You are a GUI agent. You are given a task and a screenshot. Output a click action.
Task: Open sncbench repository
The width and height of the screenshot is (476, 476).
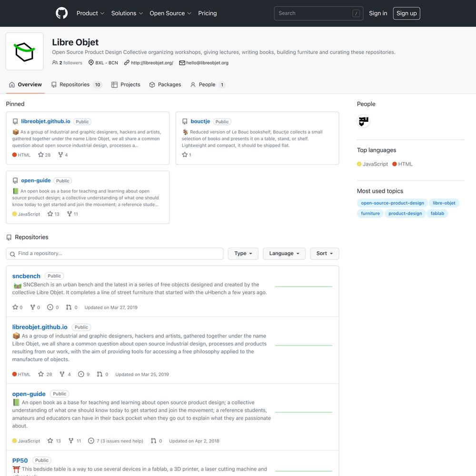26,276
